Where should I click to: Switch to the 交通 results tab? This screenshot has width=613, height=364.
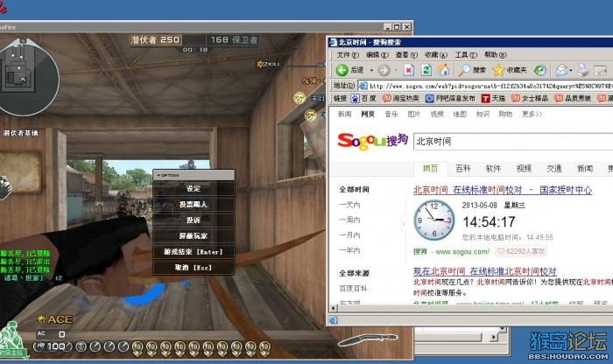point(554,169)
